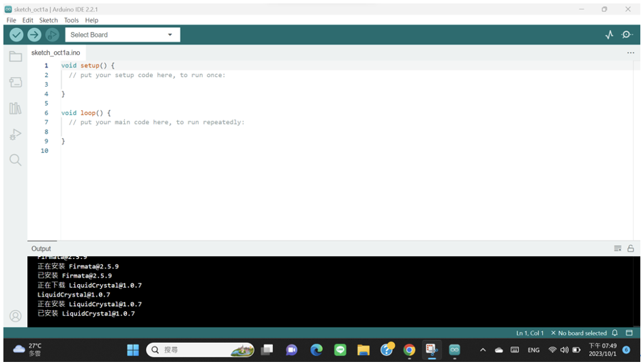Click the 已安装 Firmata@2.5.9 output line
641x364 pixels.
pyautogui.click(x=74, y=276)
